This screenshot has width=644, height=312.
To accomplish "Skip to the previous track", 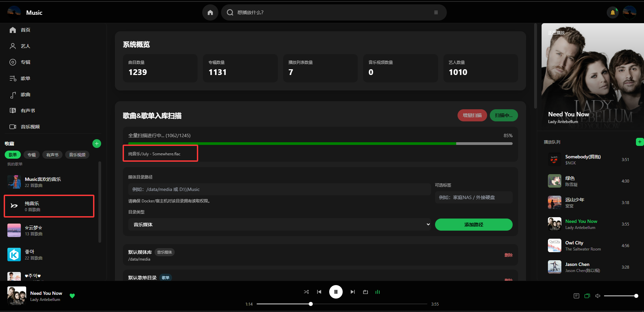I will (319, 292).
